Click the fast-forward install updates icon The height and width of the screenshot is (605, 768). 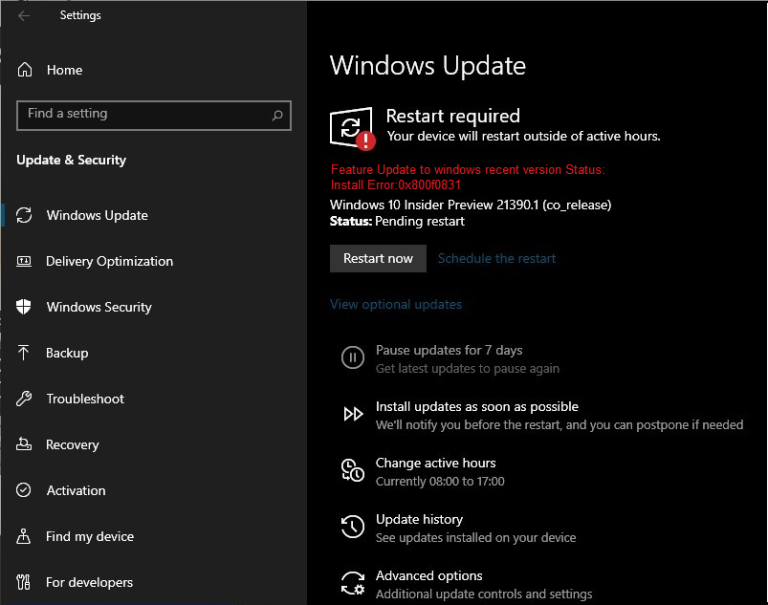353,414
